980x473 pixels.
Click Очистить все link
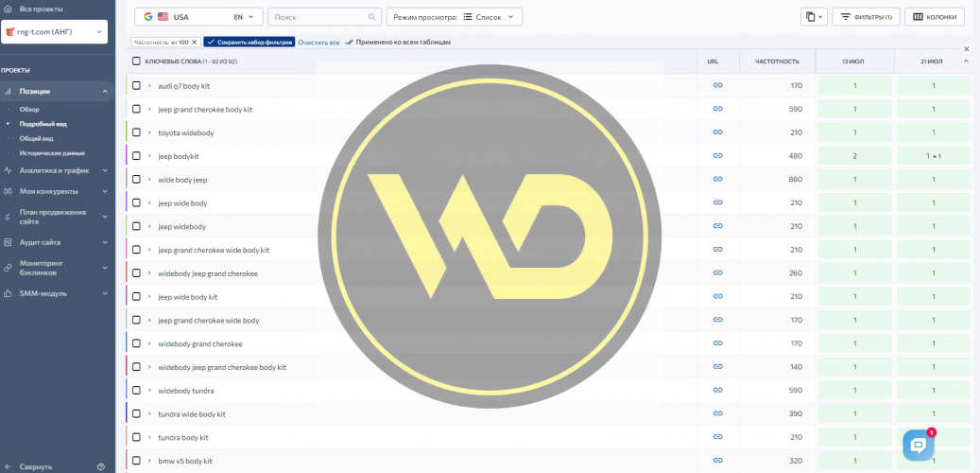point(318,42)
